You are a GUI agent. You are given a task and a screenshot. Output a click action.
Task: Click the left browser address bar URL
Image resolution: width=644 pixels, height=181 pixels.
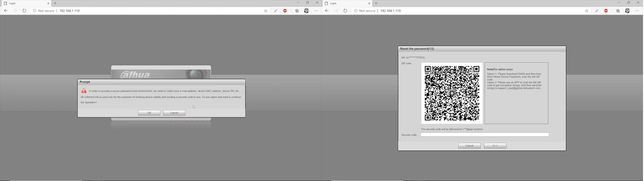pyautogui.click(x=69, y=11)
